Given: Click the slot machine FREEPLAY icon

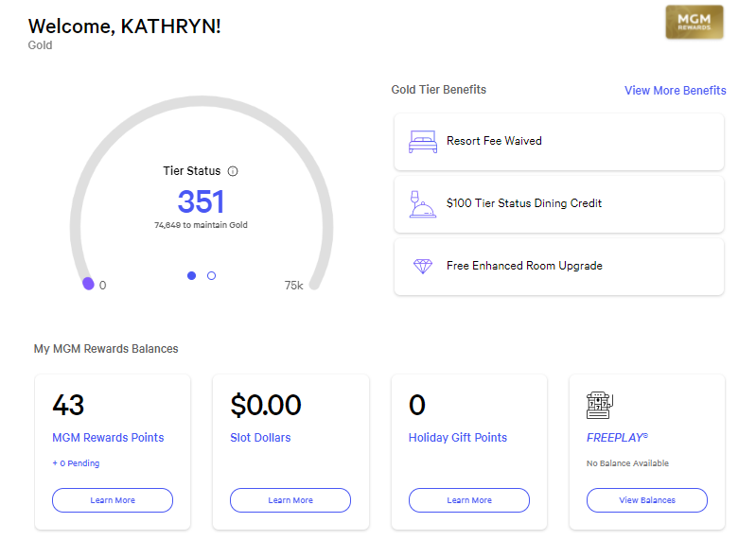Looking at the screenshot, I should [x=599, y=405].
